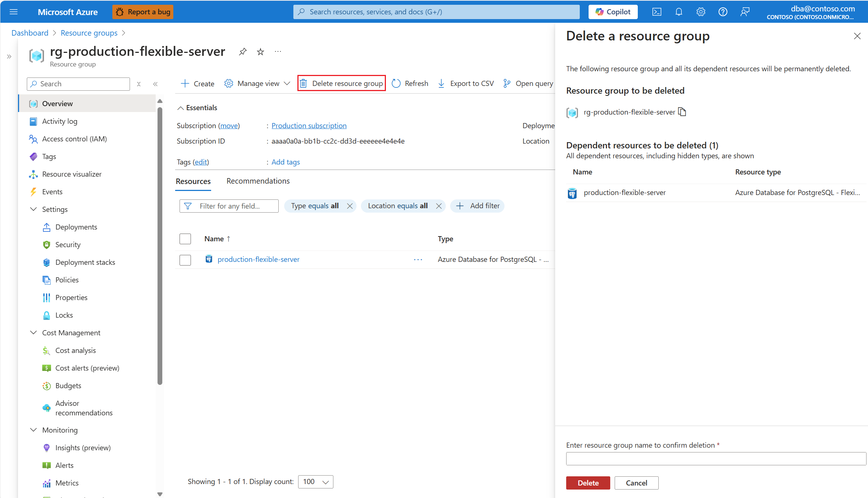Clear the sidebar search box
Image resolution: width=868 pixels, height=498 pixels.
(x=139, y=84)
